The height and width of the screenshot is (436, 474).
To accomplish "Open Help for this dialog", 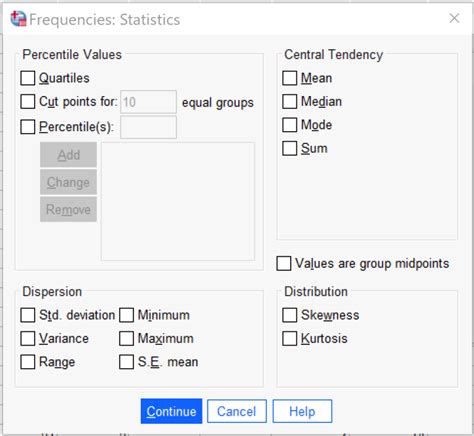I will tap(302, 411).
